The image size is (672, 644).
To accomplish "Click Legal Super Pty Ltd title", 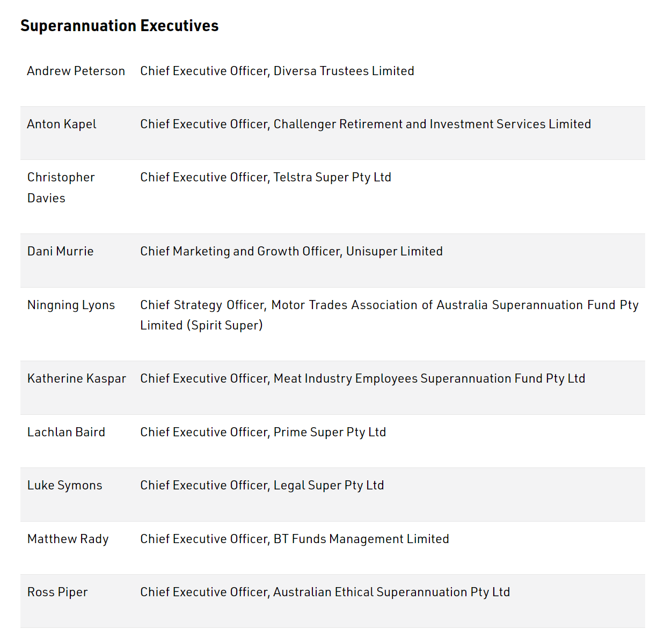I will [x=262, y=485].
